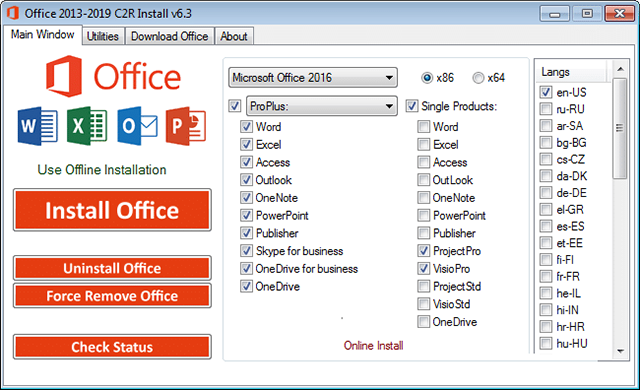640x390 pixels.
Task: Enable the ru-RU language
Action: [x=546, y=109]
